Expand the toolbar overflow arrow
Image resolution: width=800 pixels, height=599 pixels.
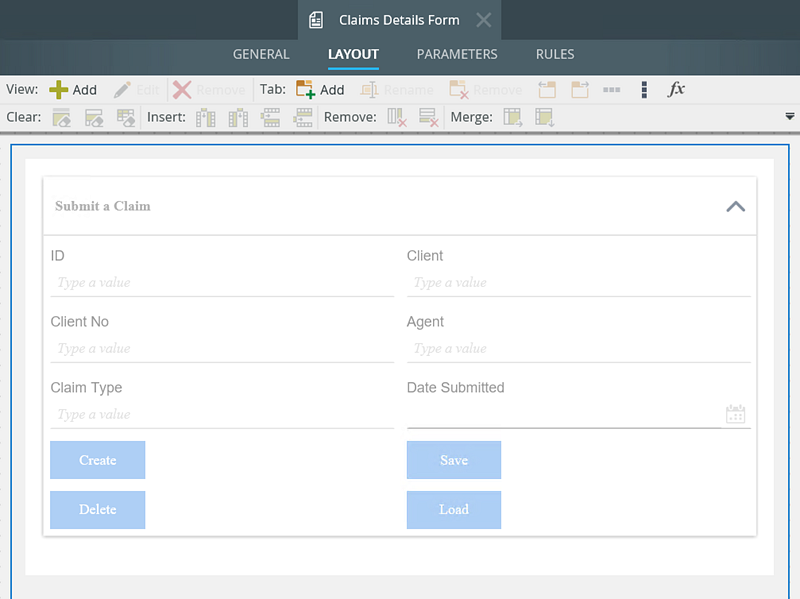(790, 117)
